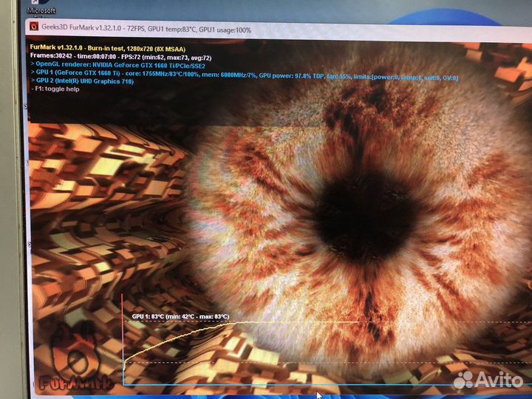532x399 pixels.
Task: Click the FurMark text below the flame logo
Action: tap(74, 384)
